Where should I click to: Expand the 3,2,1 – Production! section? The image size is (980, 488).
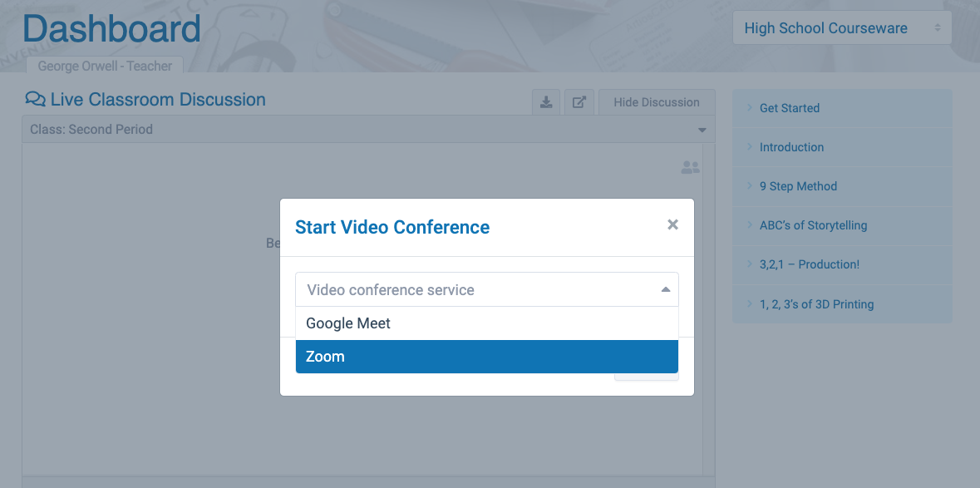(842, 265)
